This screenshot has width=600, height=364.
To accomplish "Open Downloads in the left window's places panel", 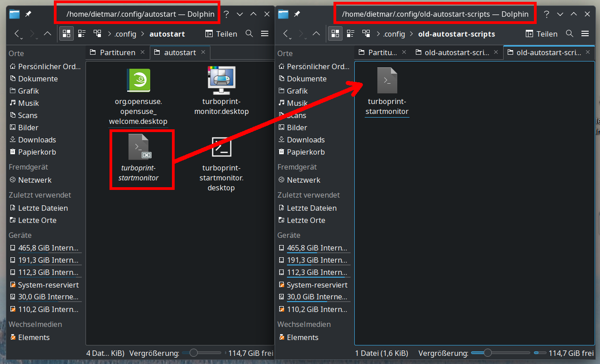I will (37, 140).
